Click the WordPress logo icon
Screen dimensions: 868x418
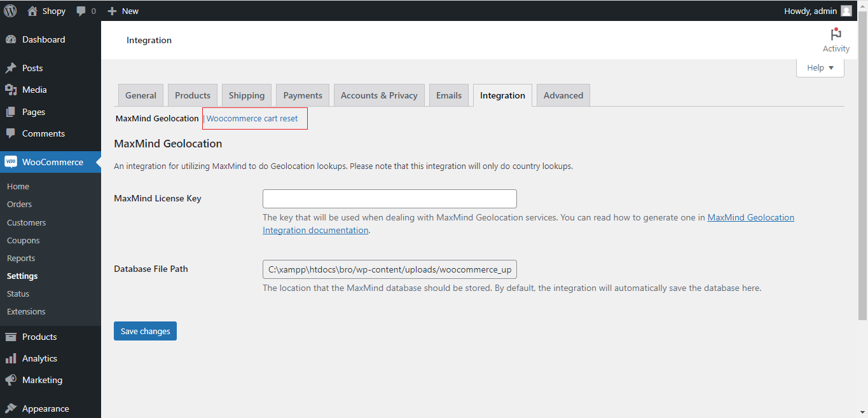tap(10, 11)
